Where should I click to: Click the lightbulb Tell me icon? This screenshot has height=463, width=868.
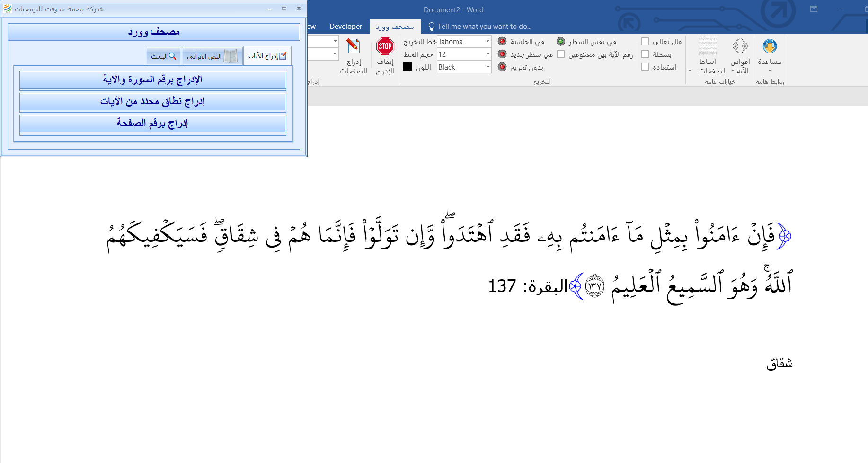(x=431, y=27)
